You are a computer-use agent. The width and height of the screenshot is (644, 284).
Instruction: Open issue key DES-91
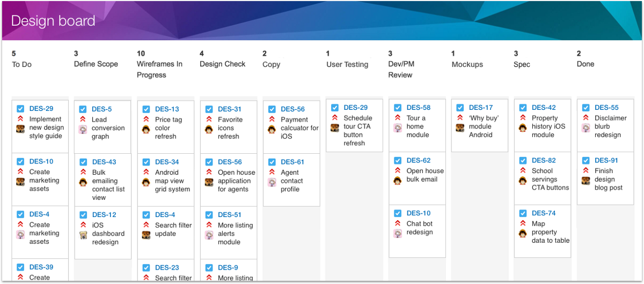click(x=606, y=160)
